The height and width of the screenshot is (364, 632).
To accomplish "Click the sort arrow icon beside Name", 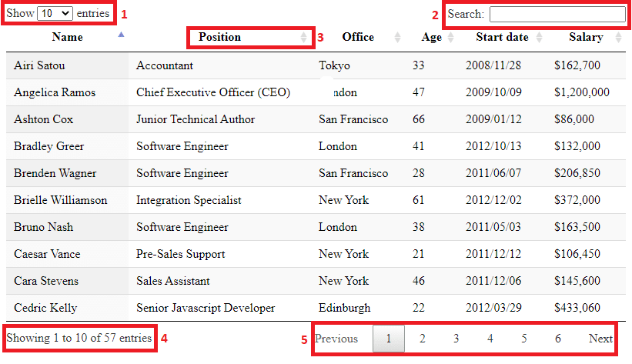I will (x=121, y=35).
